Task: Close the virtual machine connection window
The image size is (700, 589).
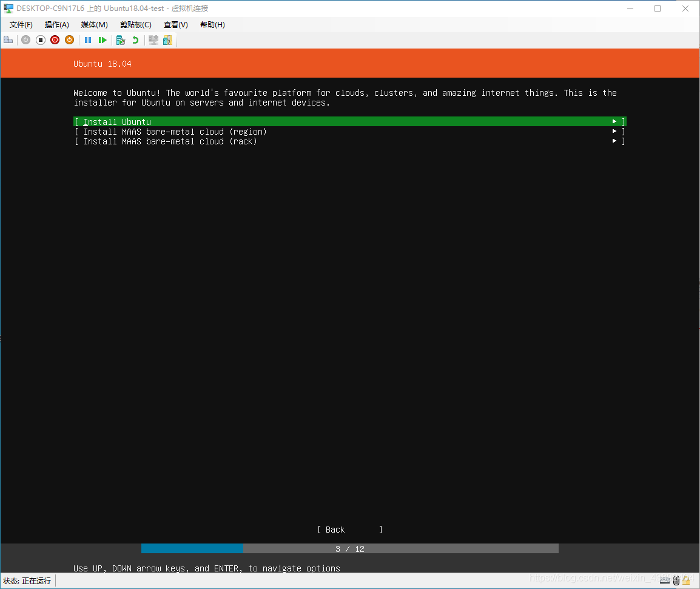Action: [x=685, y=8]
